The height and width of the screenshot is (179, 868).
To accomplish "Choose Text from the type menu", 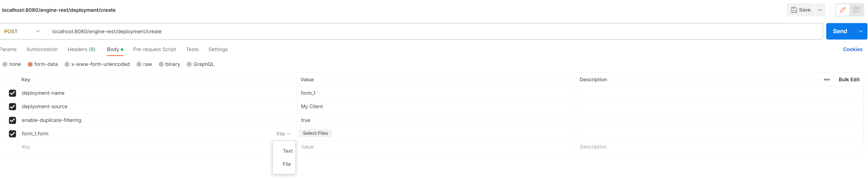I will click(288, 151).
